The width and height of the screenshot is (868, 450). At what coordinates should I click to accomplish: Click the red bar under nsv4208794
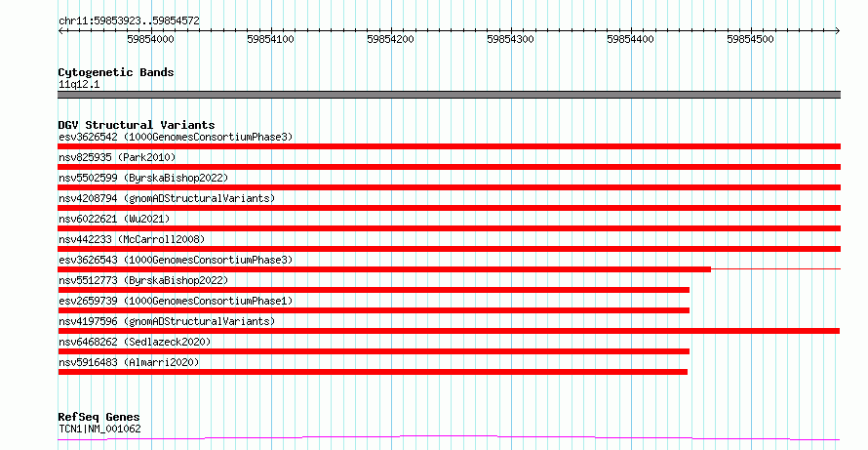pyautogui.click(x=449, y=208)
